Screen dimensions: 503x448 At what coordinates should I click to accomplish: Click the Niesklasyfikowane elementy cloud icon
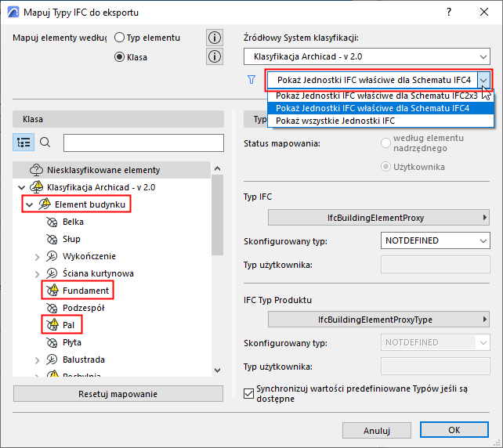pyautogui.click(x=36, y=170)
